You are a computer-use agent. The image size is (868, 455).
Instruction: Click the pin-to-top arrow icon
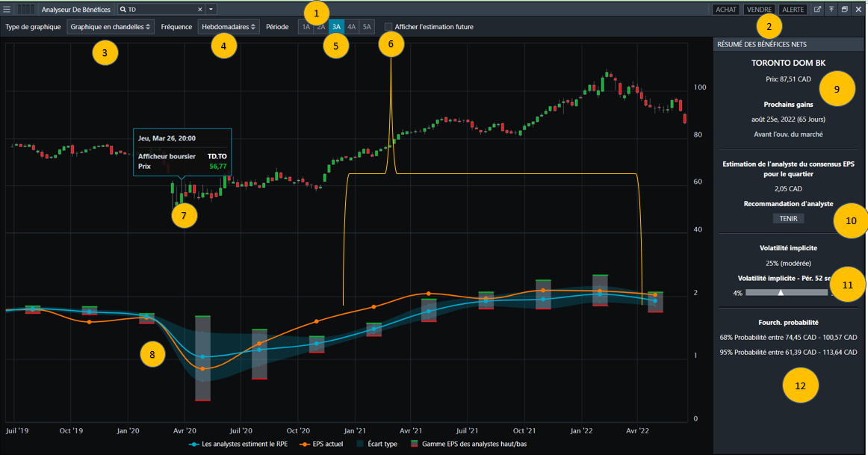click(x=831, y=10)
